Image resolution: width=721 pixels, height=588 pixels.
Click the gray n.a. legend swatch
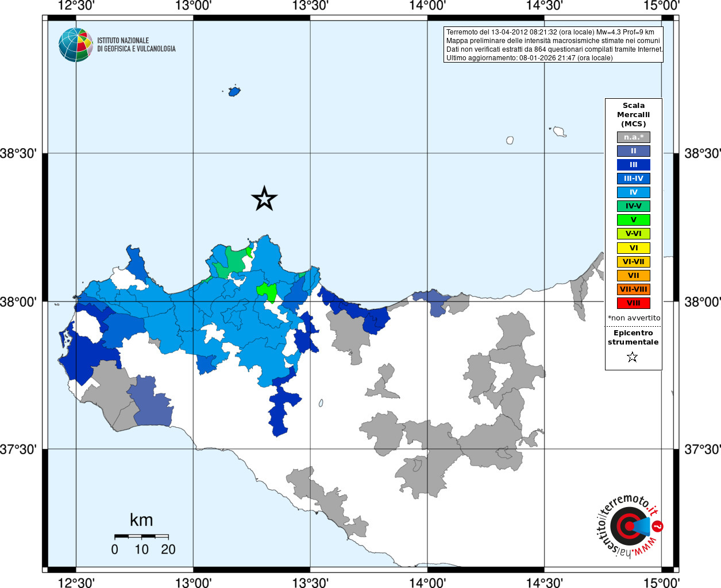pos(634,137)
